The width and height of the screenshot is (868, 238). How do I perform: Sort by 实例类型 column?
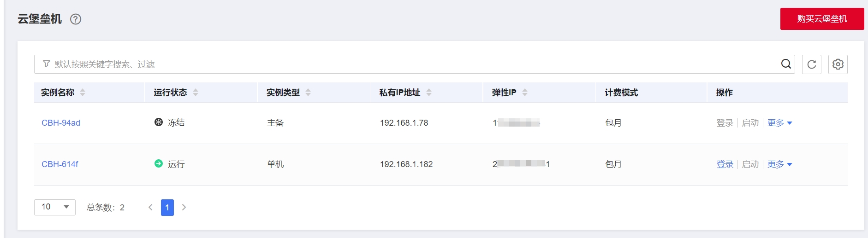click(x=308, y=93)
